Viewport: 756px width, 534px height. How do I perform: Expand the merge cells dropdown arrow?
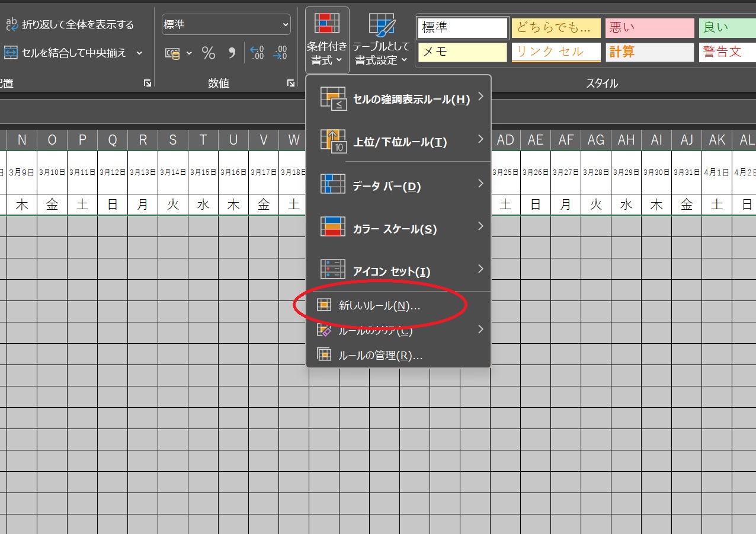pyautogui.click(x=140, y=53)
